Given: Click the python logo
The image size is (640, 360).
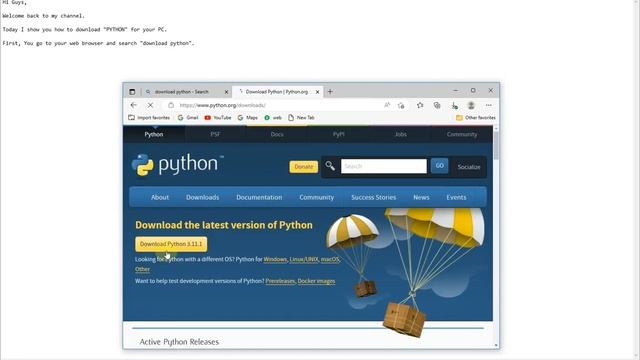Looking at the screenshot, I should (178, 164).
